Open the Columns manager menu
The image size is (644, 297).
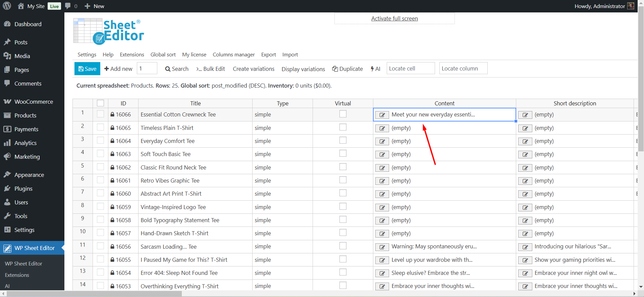234,54
